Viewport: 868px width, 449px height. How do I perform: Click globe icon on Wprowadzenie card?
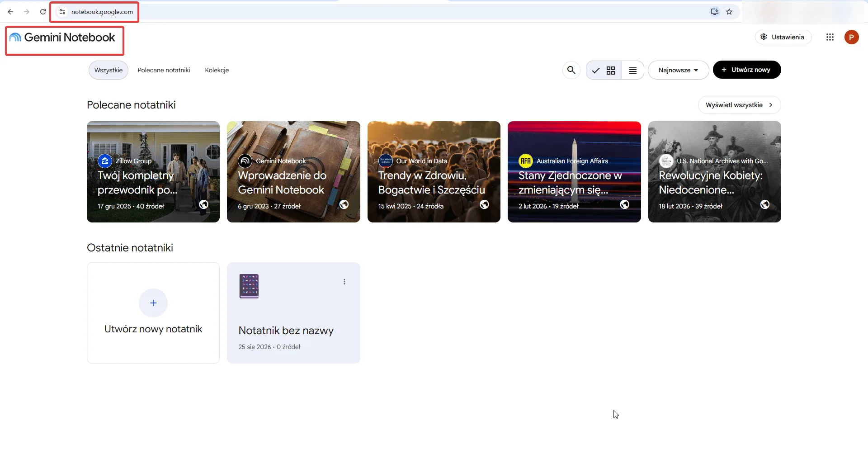[x=344, y=204]
